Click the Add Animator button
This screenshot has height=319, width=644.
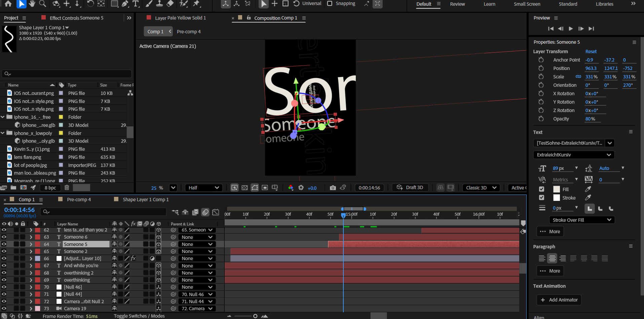(x=559, y=300)
